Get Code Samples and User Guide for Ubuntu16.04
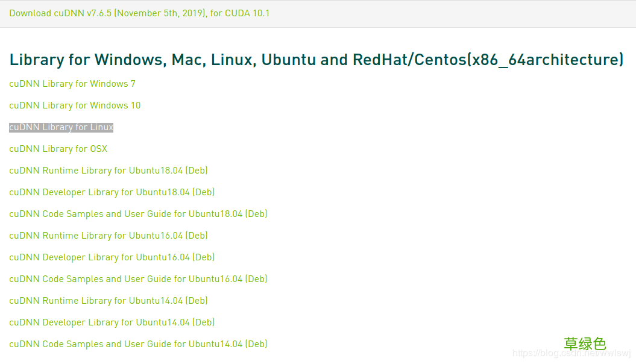Image resolution: width=636 pixels, height=364 pixels. tap(138, 278)
